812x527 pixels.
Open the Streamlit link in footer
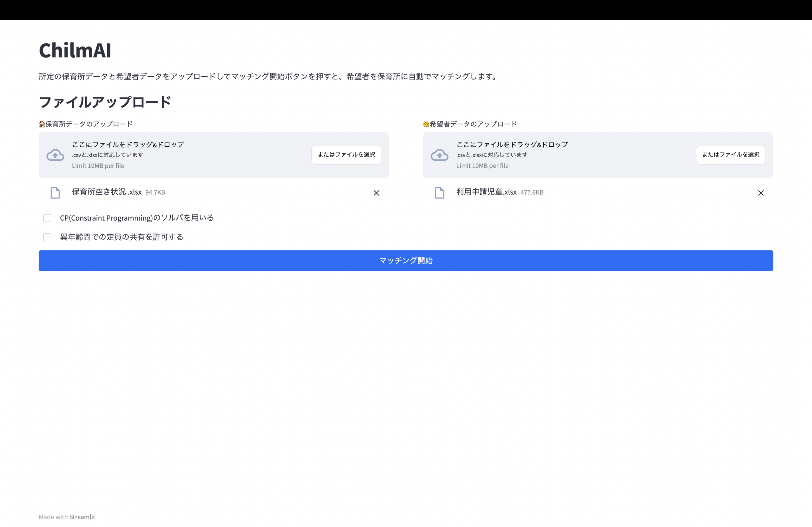point(82,517)
